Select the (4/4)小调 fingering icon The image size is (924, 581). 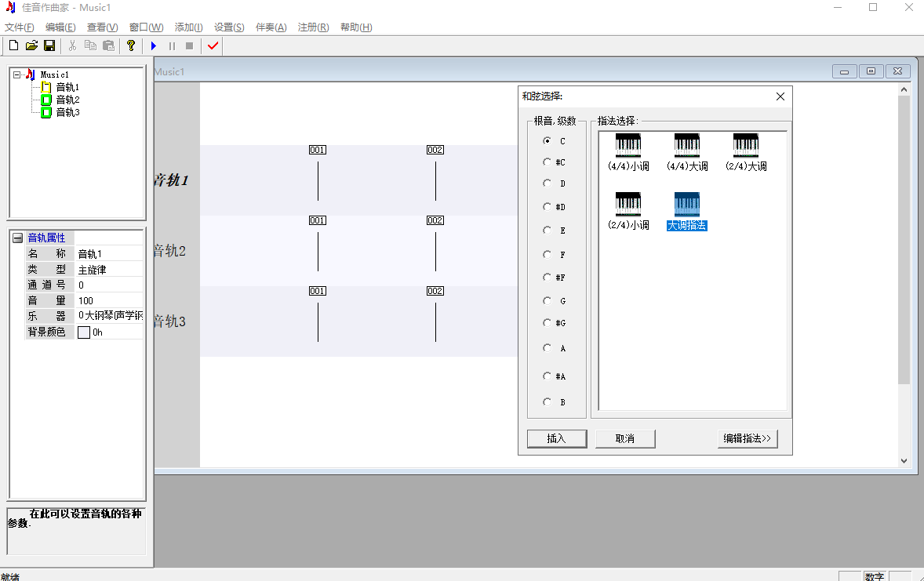click(628, 145)
